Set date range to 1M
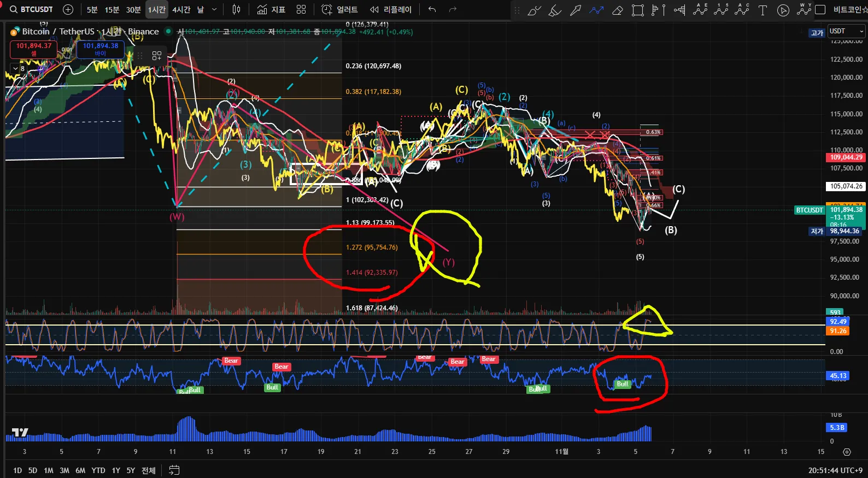 49,470
